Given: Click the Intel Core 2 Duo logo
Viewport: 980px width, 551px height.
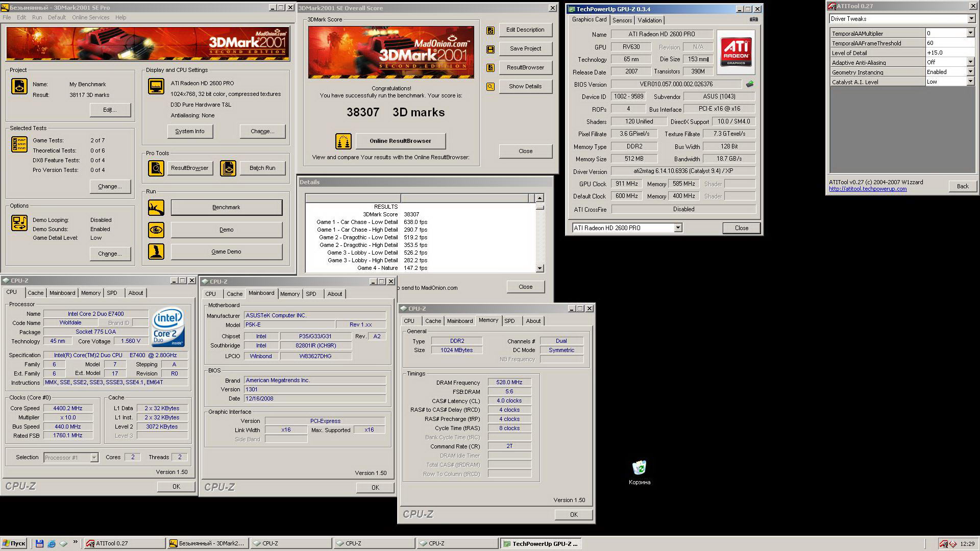Looking at the screenshot, I should 168,327.
